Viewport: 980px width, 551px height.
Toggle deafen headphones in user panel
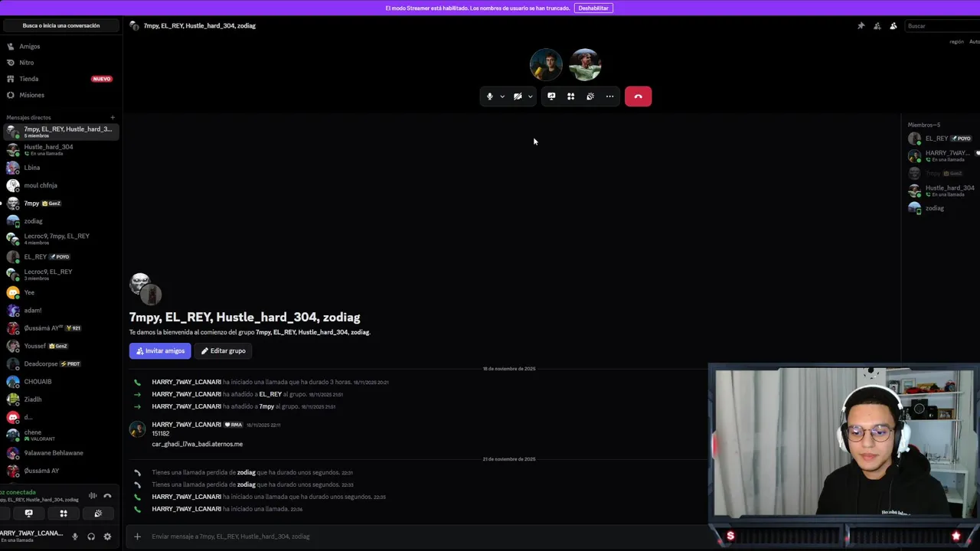tap(91, 536)
